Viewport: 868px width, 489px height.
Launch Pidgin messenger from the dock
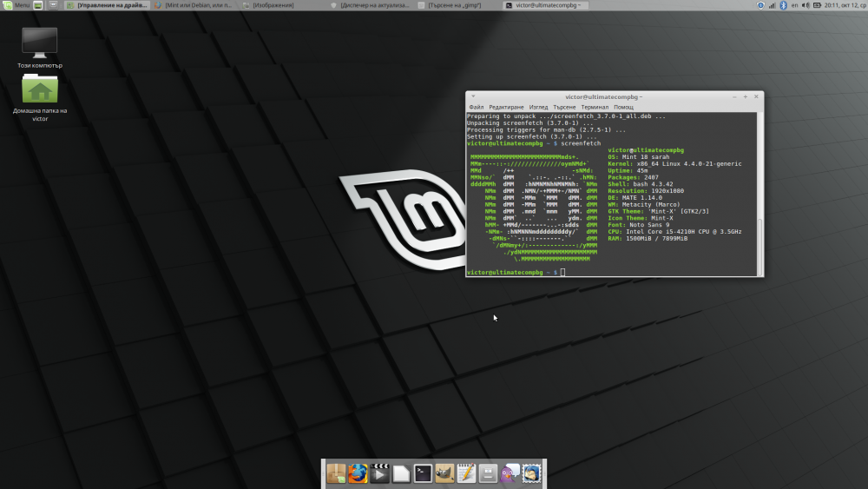[510, 473]
